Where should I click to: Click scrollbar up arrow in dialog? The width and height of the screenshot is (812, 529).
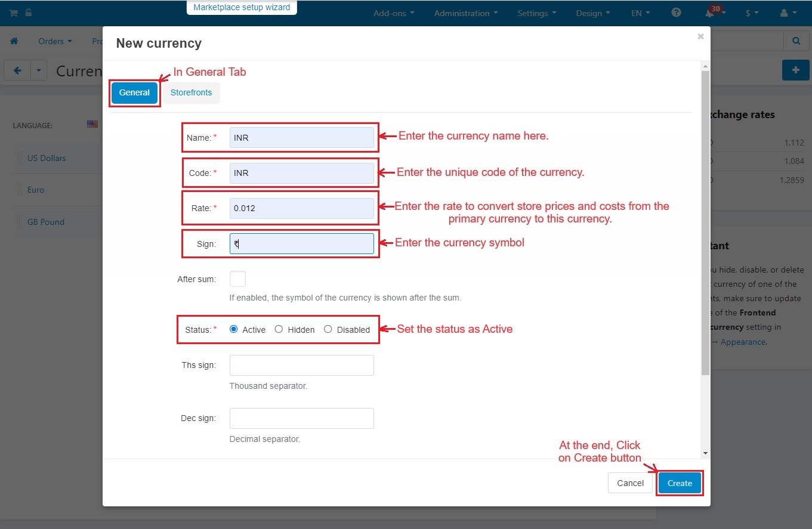click(x=705, y=66)
